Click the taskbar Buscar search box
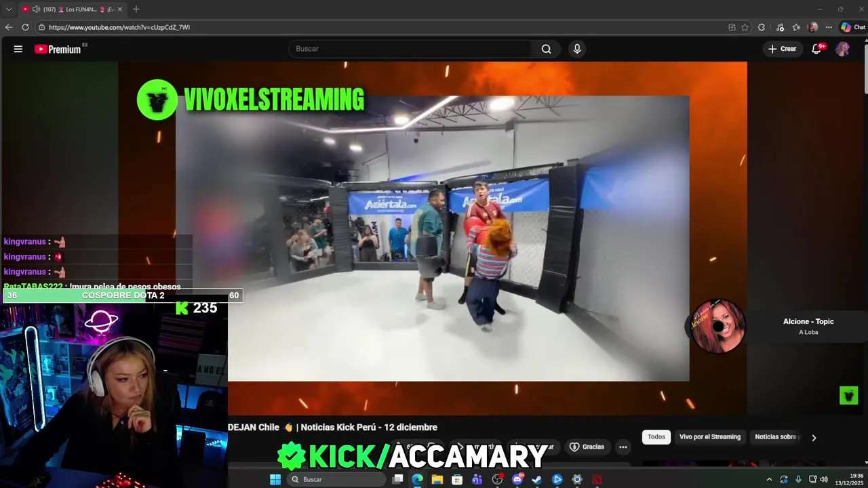 click(337, 479)
